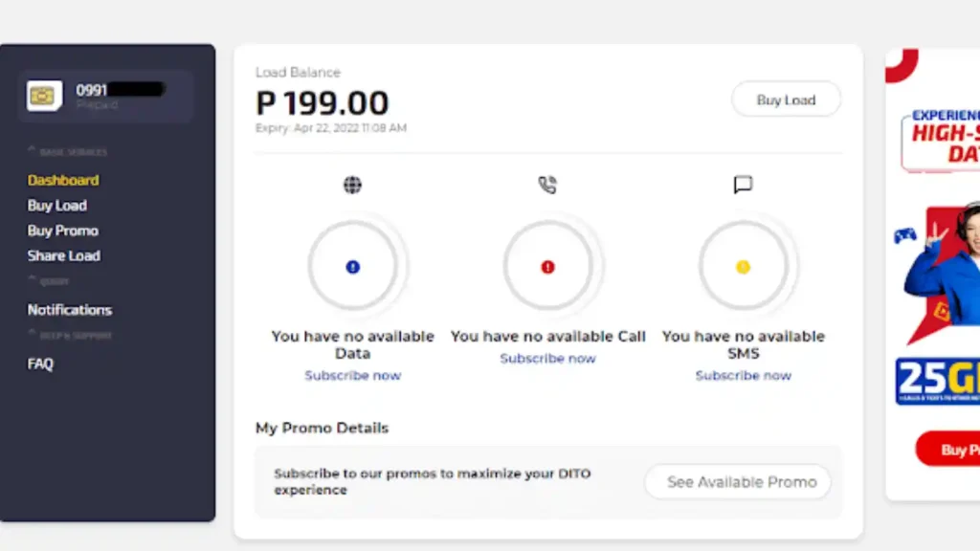This screenshot has width=980, height=551.
Task: Click the 25GB promo banner image
Action: [938, 381]
